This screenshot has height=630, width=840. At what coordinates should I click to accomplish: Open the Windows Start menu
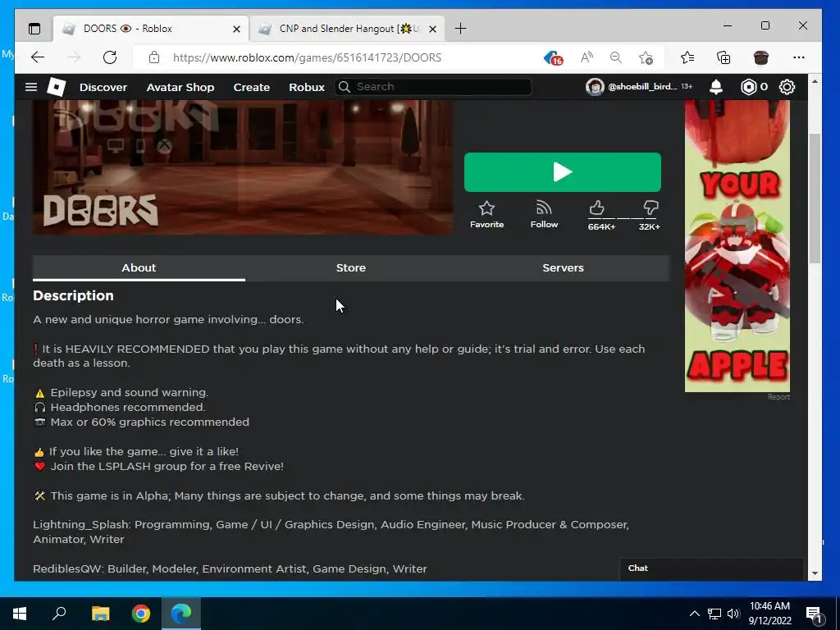point(20,614)
